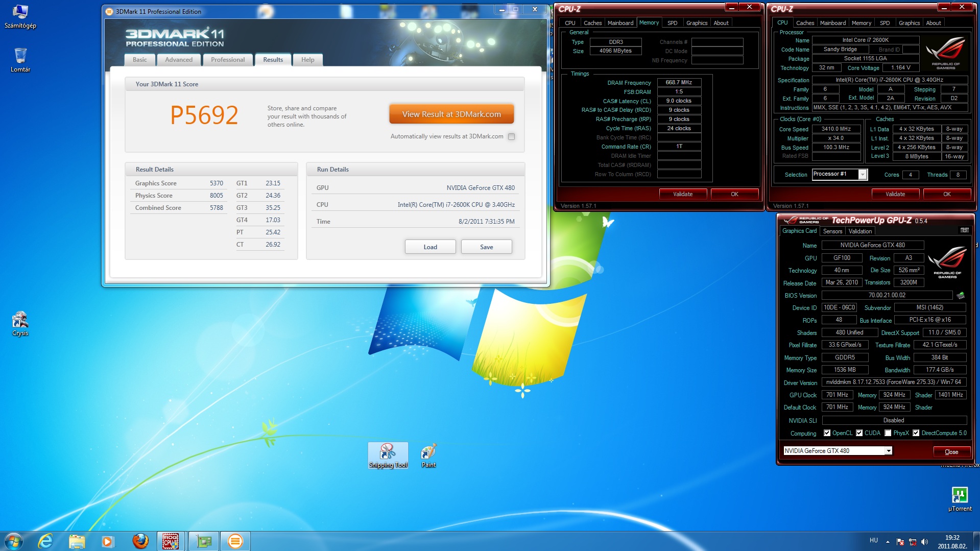Toggle the OpenCL checkbox in GPU-Z
The height and width of the screenshot is (551, 980).
(x=827, y=433)
